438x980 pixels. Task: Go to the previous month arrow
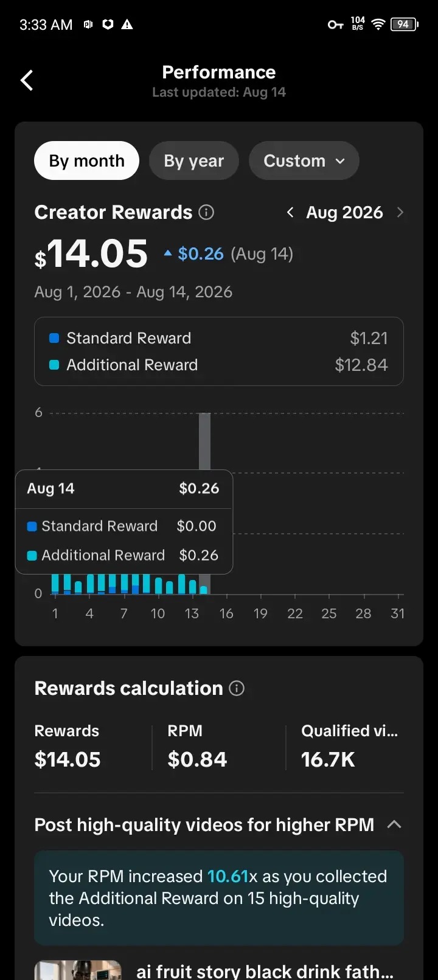(290, 212)
